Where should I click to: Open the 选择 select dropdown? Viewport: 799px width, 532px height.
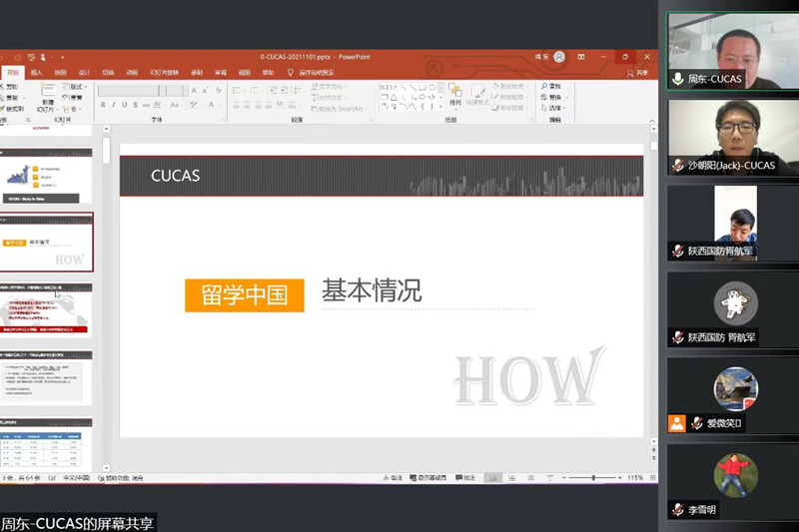556,108
